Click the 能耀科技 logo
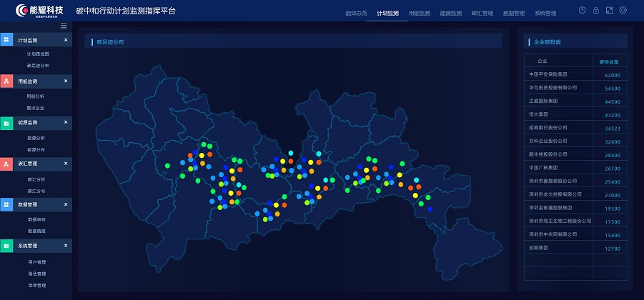Image resolution: width=644 pixels, height=300 pixels. pos(36,11)
